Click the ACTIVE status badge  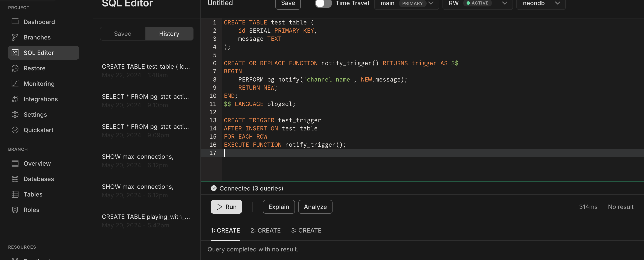tap(477, 3)
